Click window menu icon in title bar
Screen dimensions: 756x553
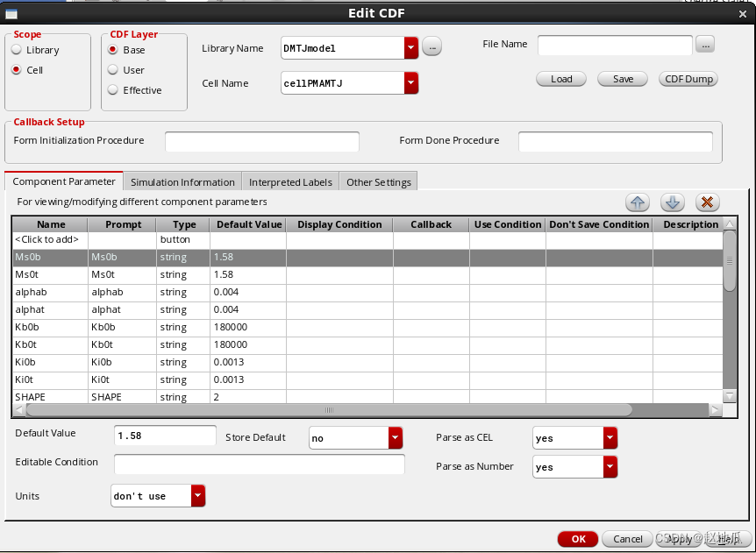(x=11, y=13)
